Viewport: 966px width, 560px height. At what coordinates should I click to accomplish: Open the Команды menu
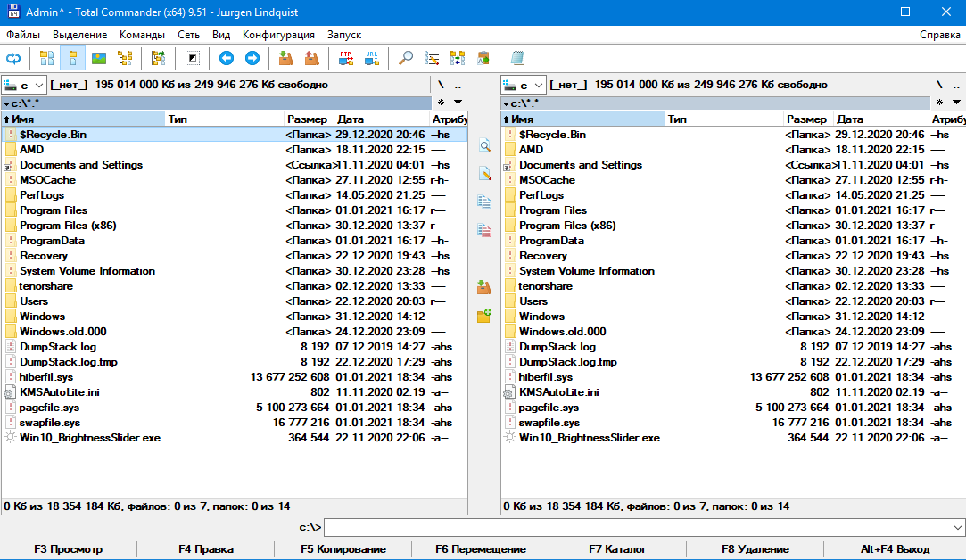(x=143, y=35)
